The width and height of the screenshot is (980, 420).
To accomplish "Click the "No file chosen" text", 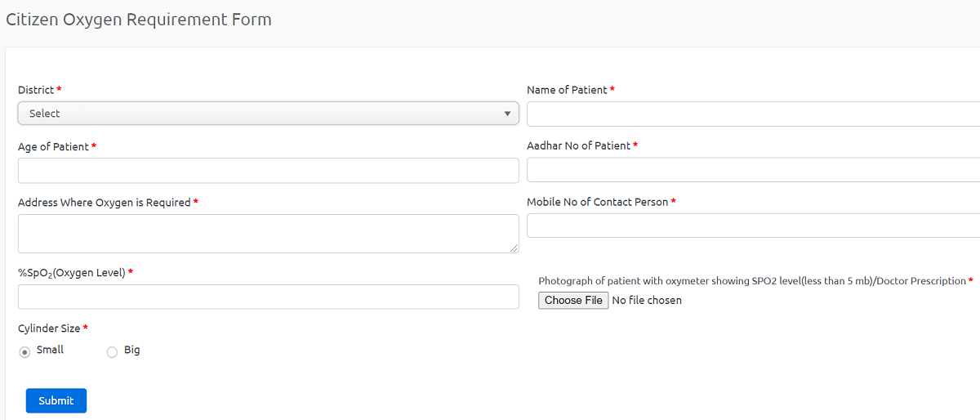I will pos(647,301).
